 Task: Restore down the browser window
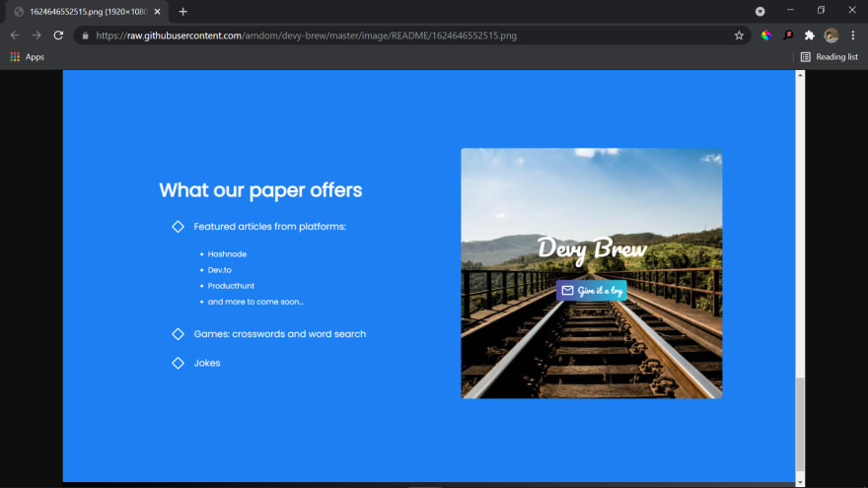tap(821, 10)
